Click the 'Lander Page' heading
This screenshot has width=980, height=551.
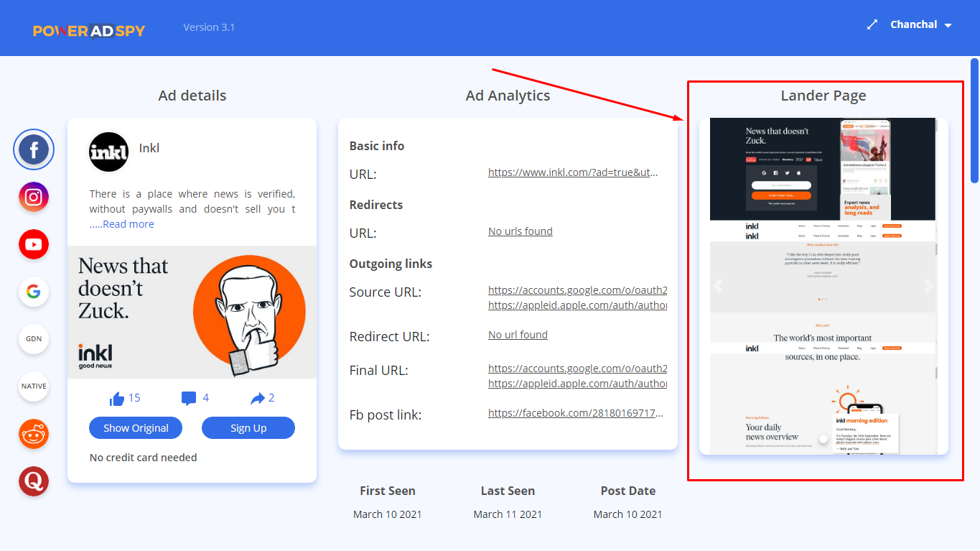(823, 96)
